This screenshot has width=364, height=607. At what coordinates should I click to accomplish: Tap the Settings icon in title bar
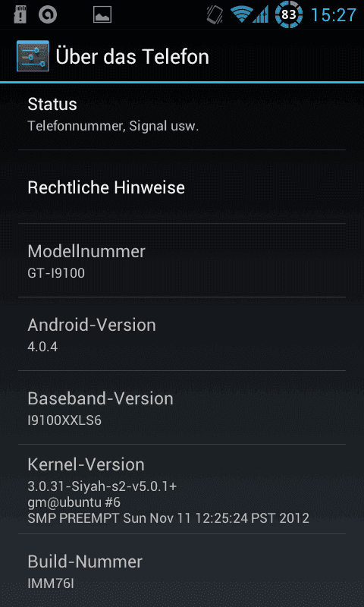33,56
